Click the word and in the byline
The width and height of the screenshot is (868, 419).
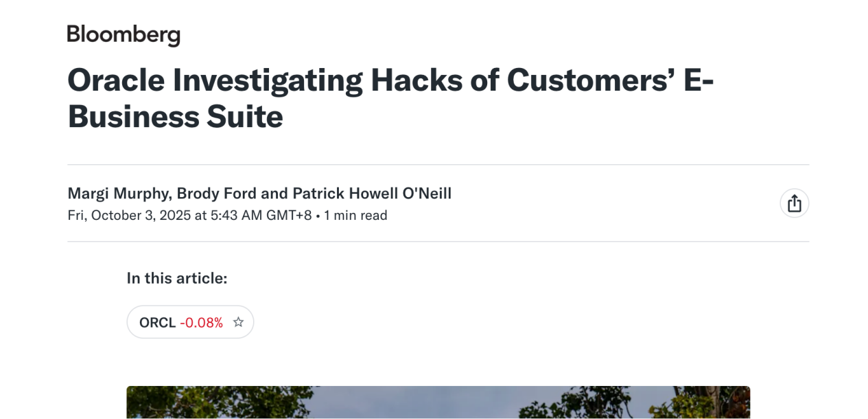coord(274,194)
